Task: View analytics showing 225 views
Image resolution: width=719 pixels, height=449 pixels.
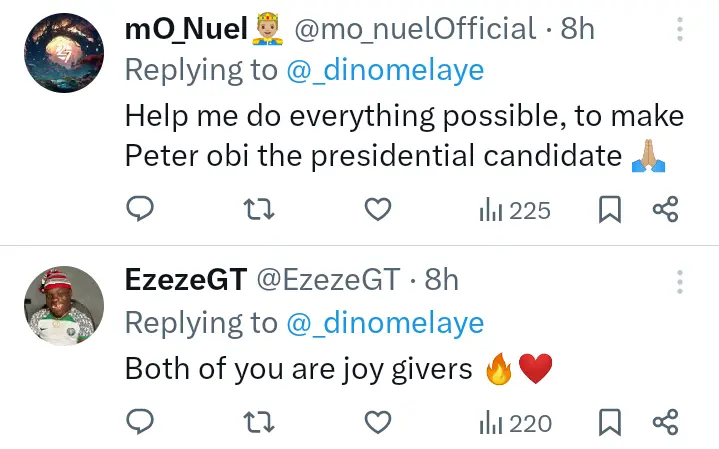Action: coord(515,210)
